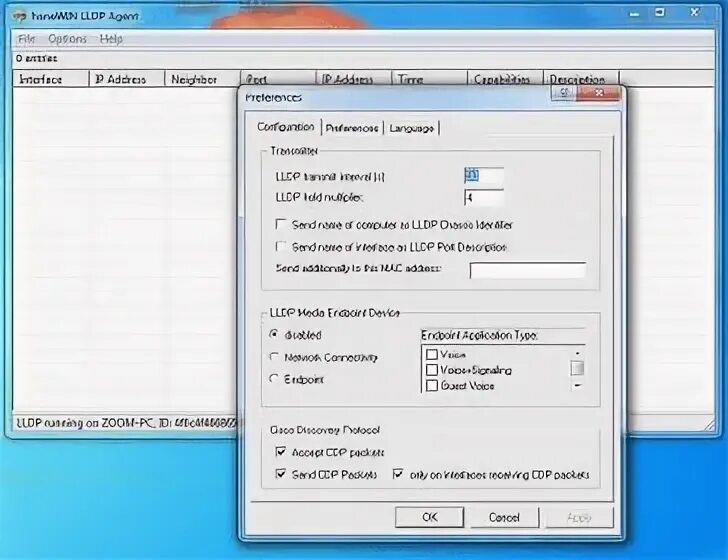Image resolution: width=728 pixels, height=560 pixels.
Task: Switch to the Language tab
Action: coord(411,128)
